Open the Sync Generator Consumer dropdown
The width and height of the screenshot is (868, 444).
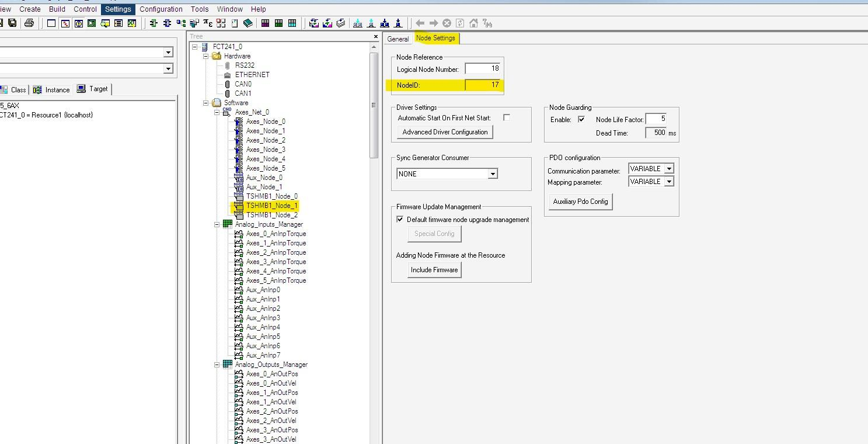tap(493, 174)
